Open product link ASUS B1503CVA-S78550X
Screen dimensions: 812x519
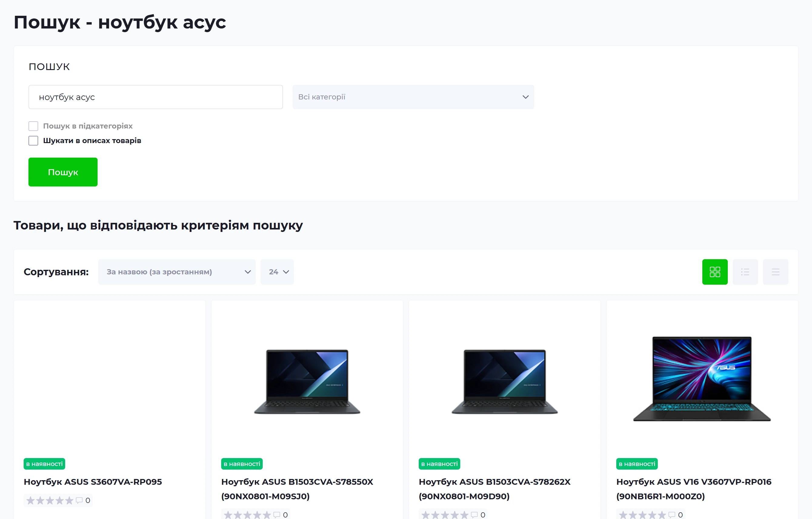(x=297, y=489)
